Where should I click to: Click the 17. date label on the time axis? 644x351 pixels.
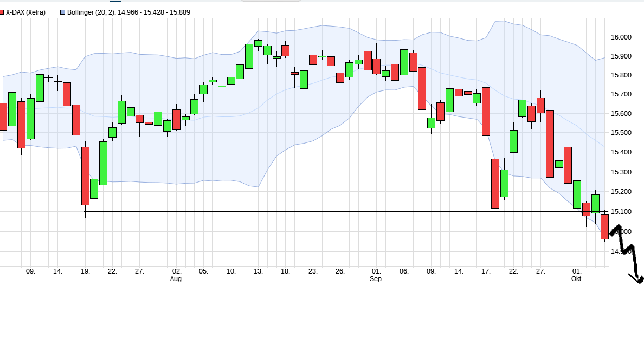486,271
